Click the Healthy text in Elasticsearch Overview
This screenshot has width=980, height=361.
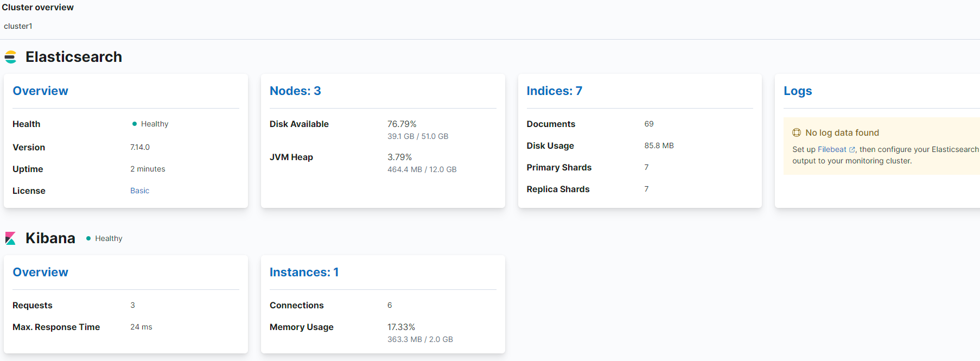point(155,124)
